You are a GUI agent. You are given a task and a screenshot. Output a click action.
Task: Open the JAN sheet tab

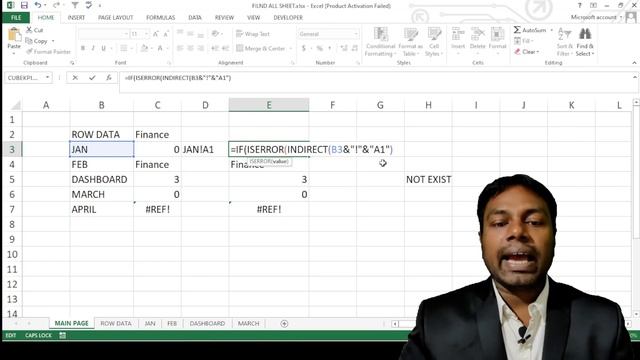[x=150, y=323]
